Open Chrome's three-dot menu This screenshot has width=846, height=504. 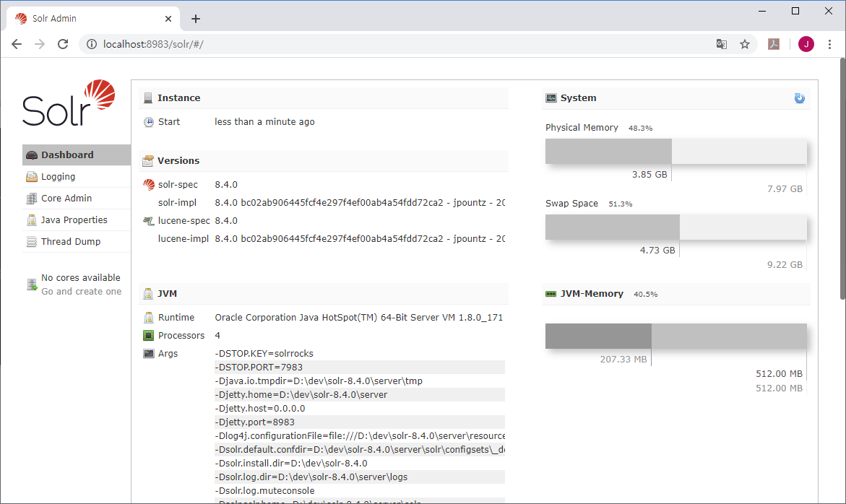point(830,44)
